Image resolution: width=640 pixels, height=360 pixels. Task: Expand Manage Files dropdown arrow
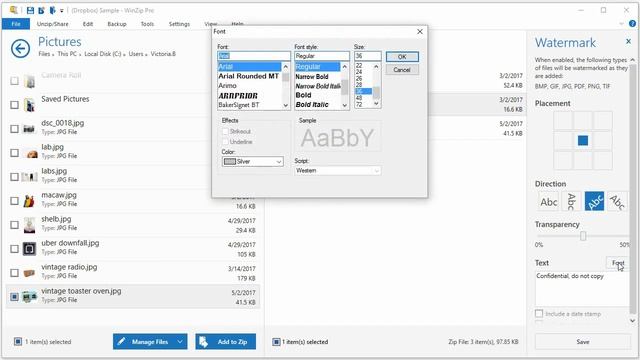click(x=180, y=342)
